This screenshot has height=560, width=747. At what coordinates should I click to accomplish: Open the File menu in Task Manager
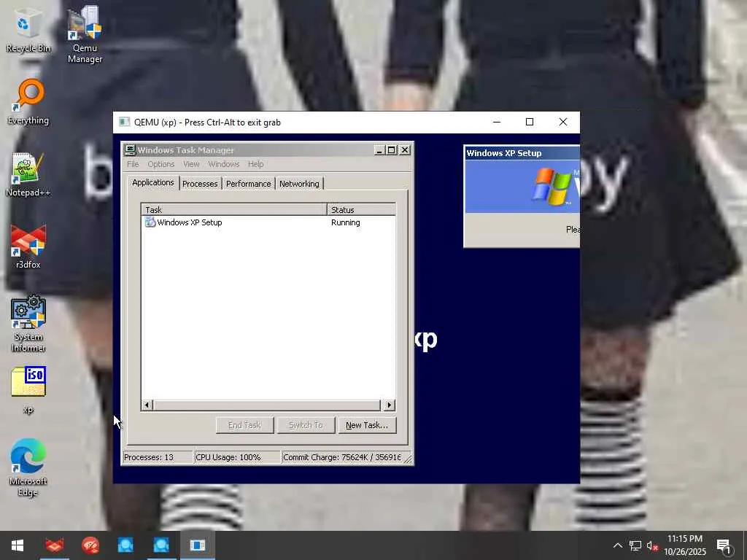(x=133, y=164)
